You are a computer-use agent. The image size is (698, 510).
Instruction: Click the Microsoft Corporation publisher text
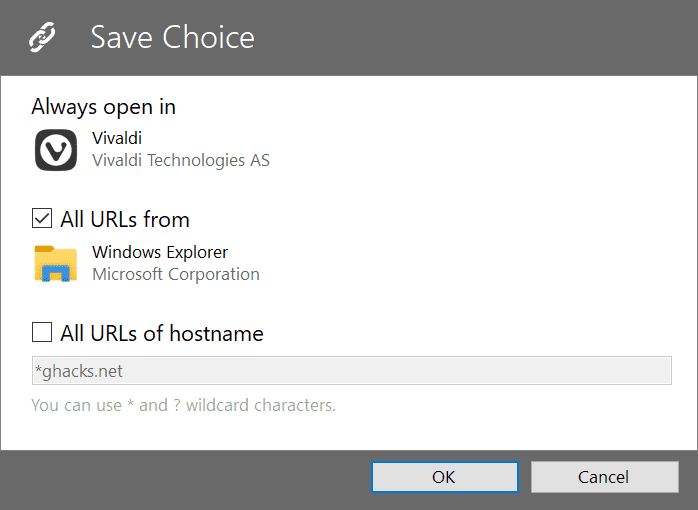pos(176,274)
